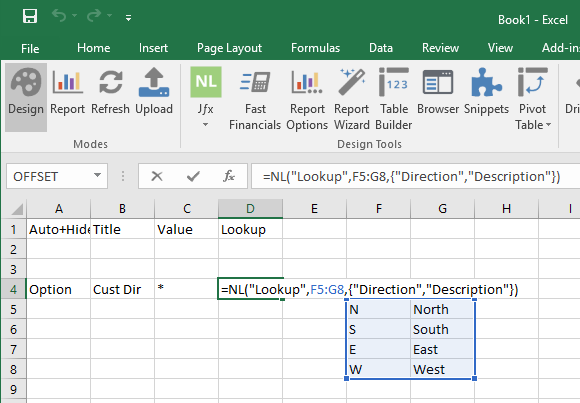Click the Redo arrow icon
The image size is (580, 403).
pyautogui.click(x=94, y=16)
